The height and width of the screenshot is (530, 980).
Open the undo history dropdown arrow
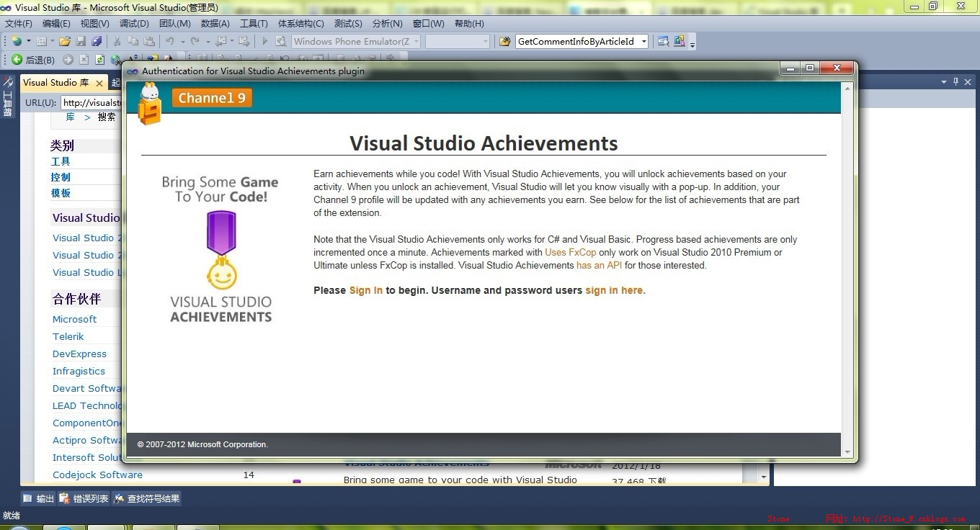coord(182,41)
